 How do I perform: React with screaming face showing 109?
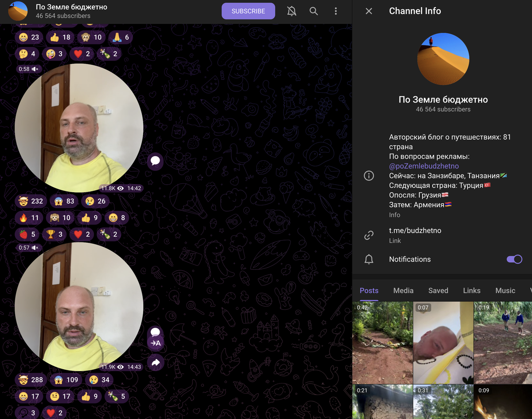click(x=66, y=379)
